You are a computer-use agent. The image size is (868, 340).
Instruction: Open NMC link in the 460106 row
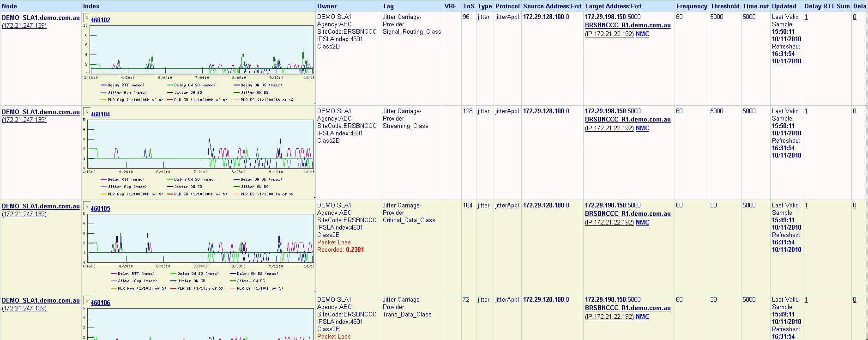(x=643, y=316)
